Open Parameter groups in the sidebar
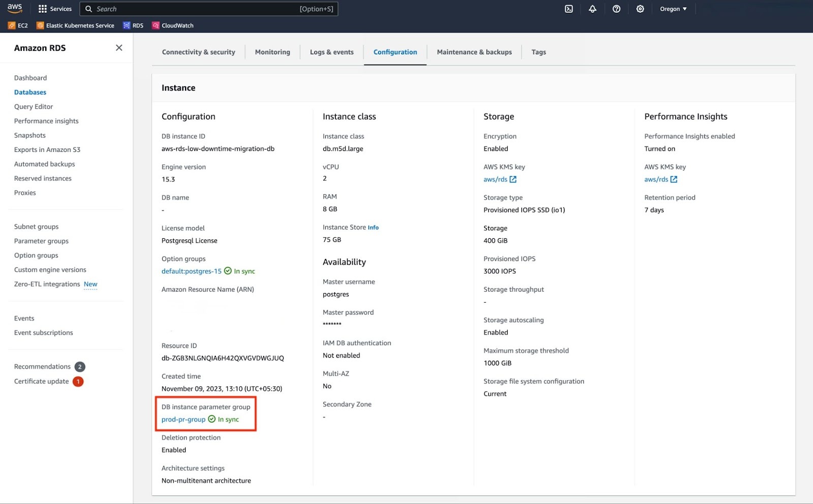The width and height of the screenshot is (813, 504). pos(41,241)
